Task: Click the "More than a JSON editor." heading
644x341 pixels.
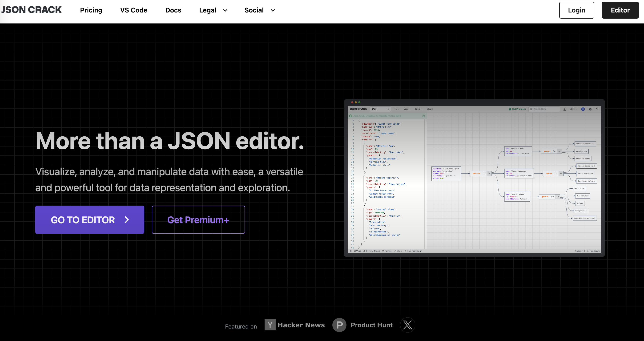Action: pyautogui.click(x=169, y=141)
